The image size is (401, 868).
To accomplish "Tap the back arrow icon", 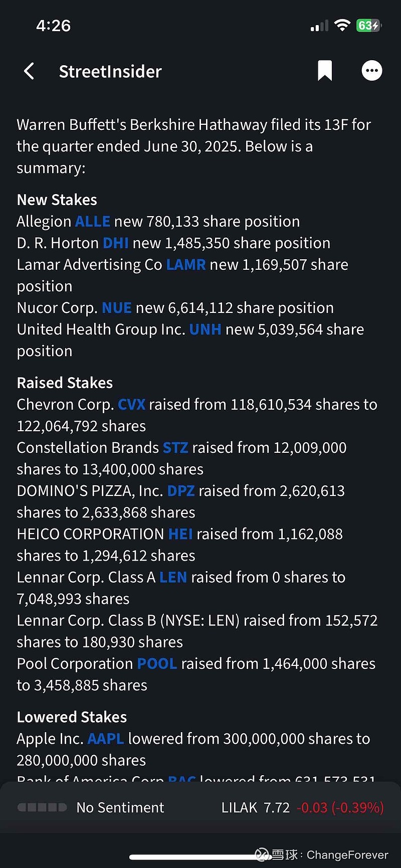I will click(29, 71).
